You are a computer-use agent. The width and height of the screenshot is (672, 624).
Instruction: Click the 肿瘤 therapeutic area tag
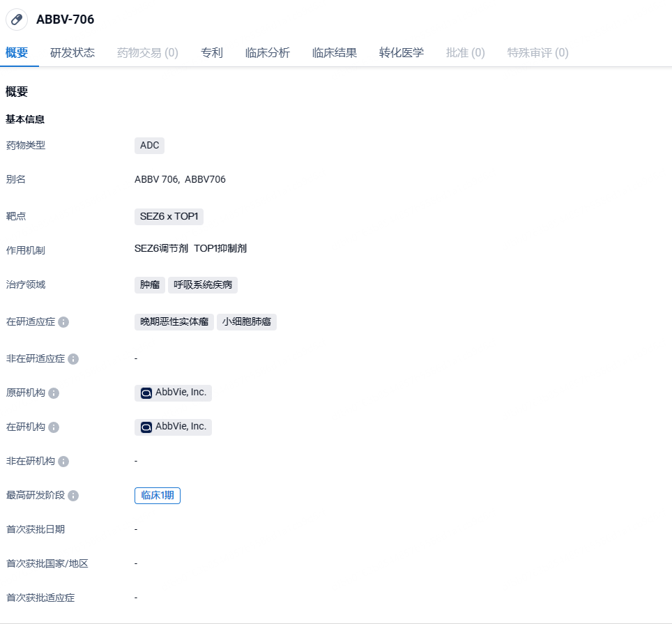150,285
